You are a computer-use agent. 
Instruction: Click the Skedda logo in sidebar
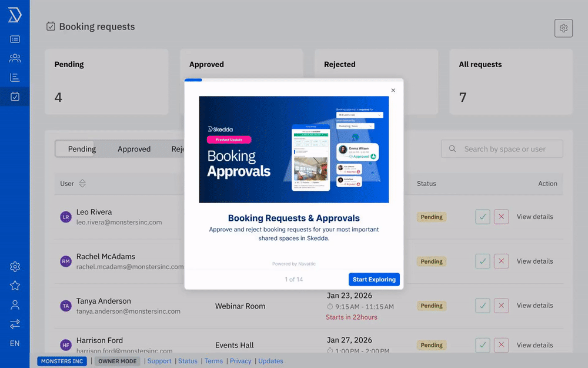[x=15, y=15]
